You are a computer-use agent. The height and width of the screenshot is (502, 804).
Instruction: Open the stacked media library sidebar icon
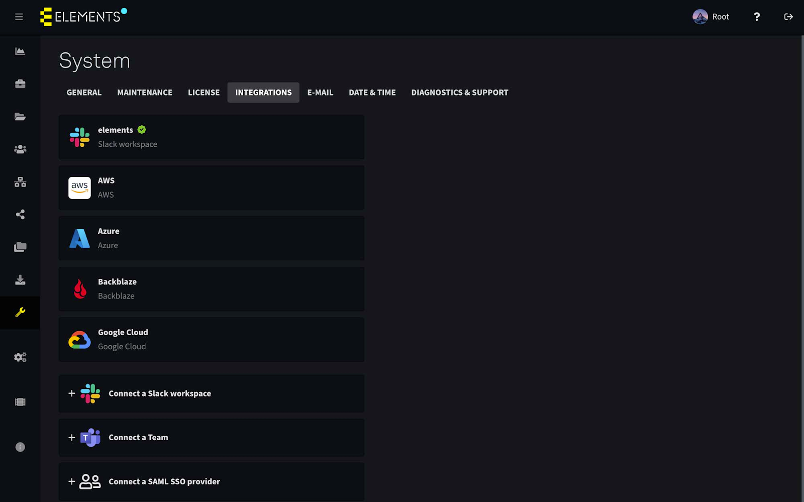pyautogui.click(x=20, y=247)
